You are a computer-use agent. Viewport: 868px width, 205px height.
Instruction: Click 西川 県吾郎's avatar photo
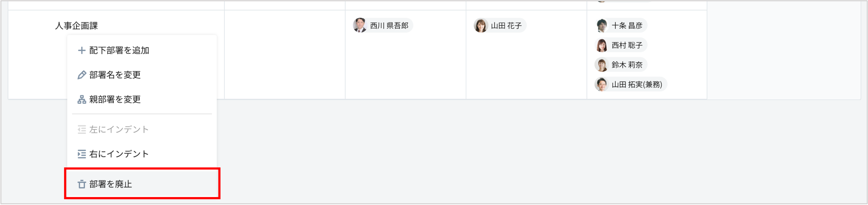click(359, 25)
